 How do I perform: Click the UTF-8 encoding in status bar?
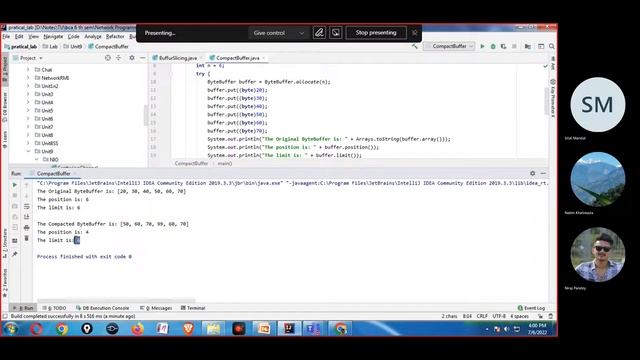[x=499, y=316]
